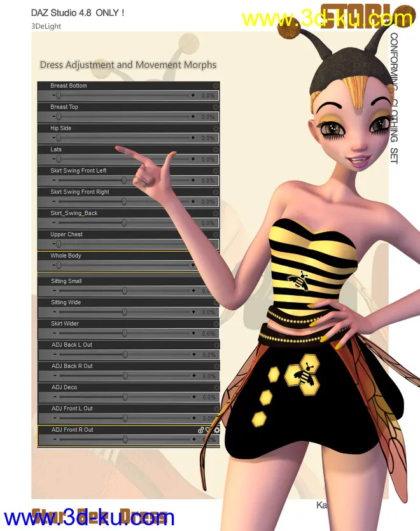Click the Breast Bottom 0.0% value field

208,96
